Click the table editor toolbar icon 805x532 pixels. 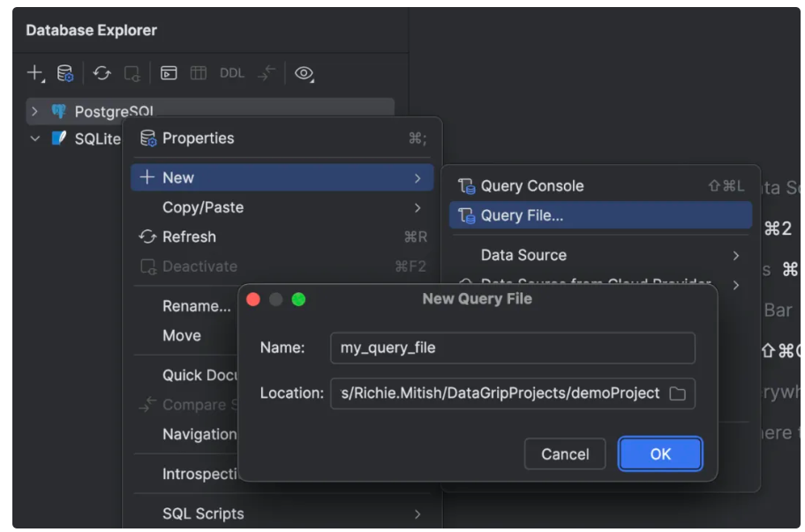199,73
